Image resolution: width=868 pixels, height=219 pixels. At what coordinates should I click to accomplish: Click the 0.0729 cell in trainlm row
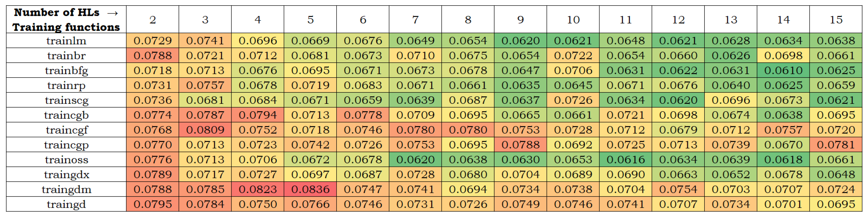153,41
